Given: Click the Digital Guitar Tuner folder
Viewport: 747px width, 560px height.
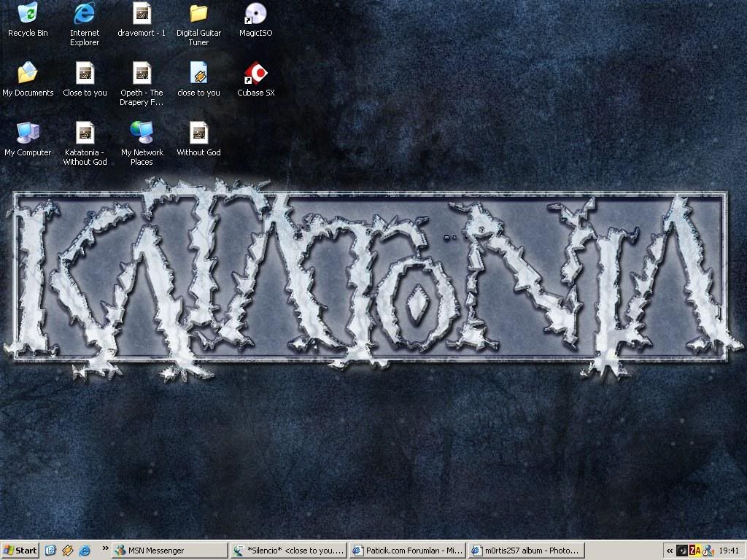Looking at the screenshot, I should point(198,14).
